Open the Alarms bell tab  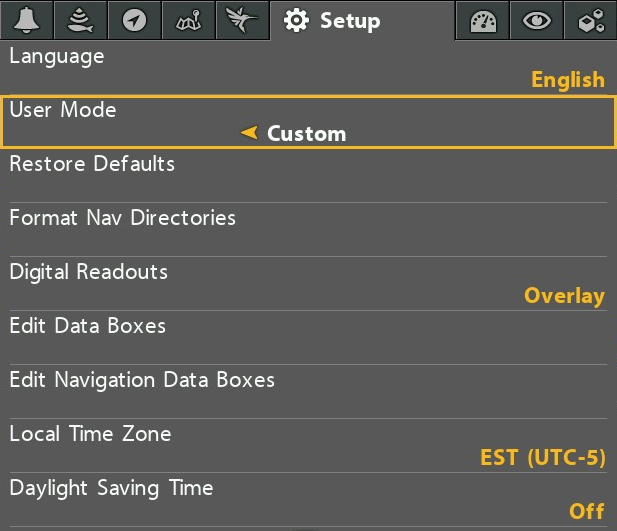(x=27, y=20)
